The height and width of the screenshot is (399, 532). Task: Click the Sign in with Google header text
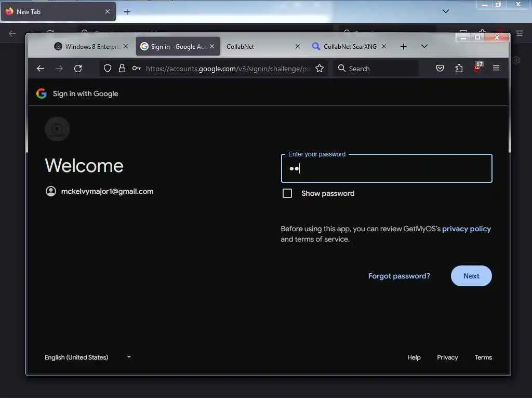(86, 94)
